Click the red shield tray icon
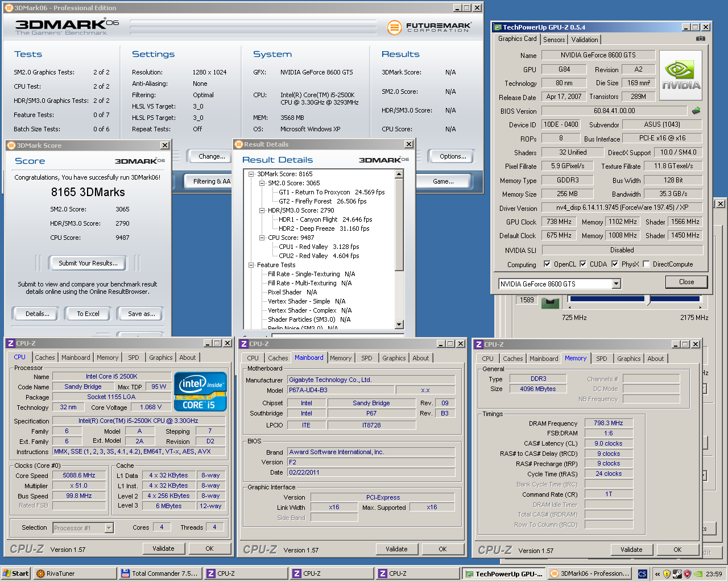This screenshot has height=582, width=728. click(687, 574)
